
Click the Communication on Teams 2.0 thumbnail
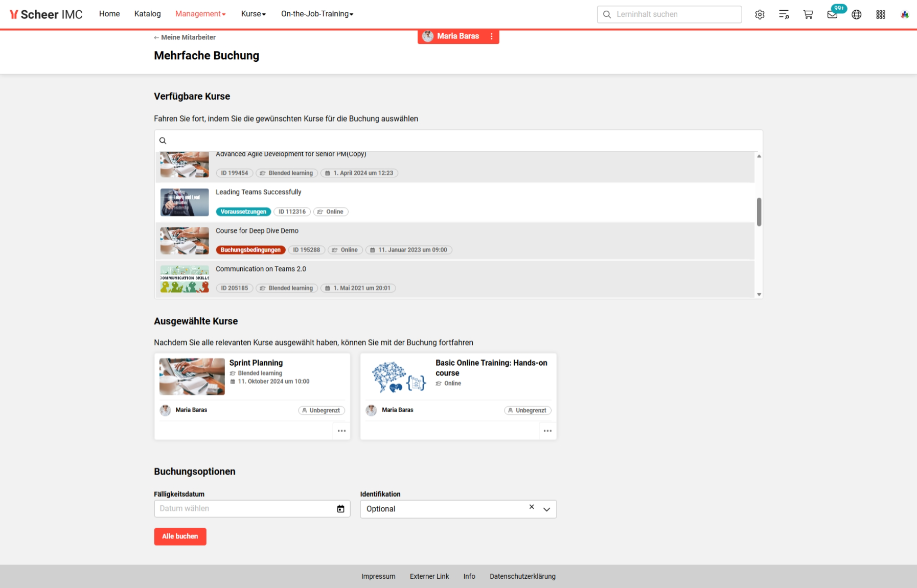185,279
